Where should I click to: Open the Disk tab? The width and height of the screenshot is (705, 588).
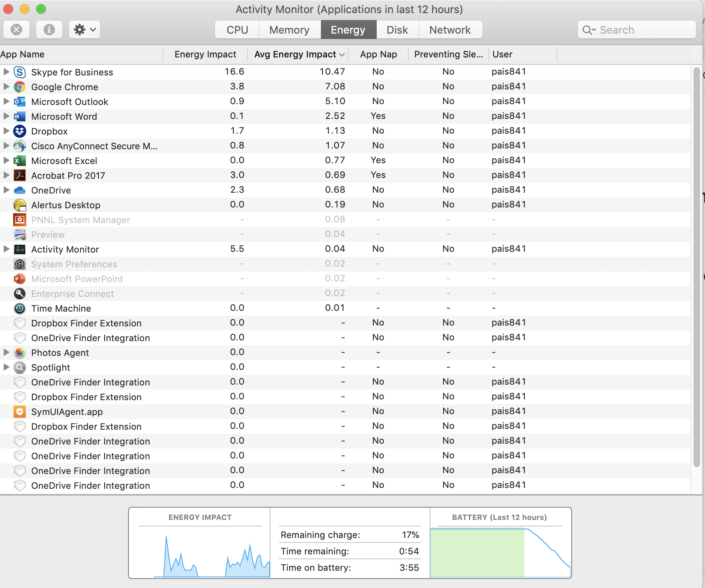397,30
